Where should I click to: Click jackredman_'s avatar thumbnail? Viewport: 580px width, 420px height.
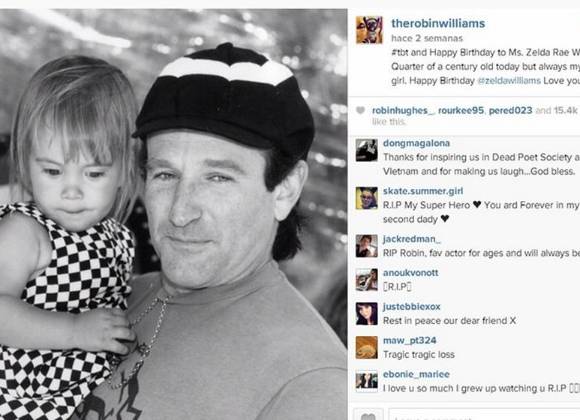tap(367, 246)
